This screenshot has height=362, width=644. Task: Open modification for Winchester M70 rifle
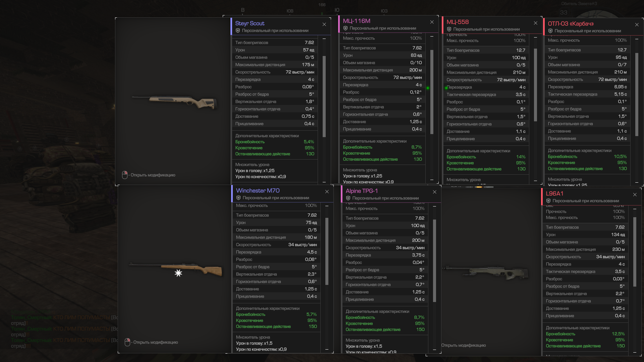[155, 342]
